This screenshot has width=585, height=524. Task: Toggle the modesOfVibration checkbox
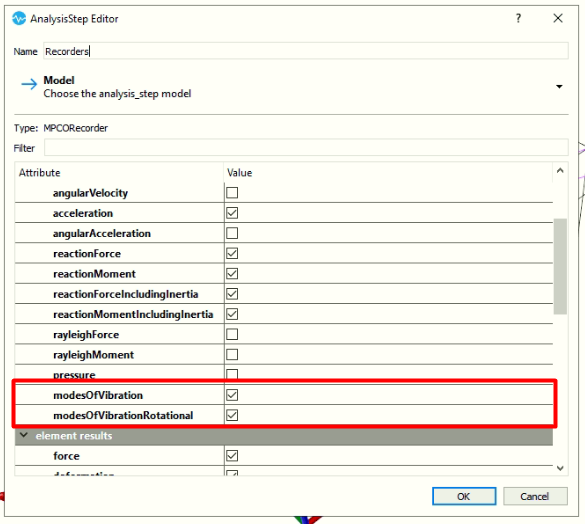tap(232, 395)
